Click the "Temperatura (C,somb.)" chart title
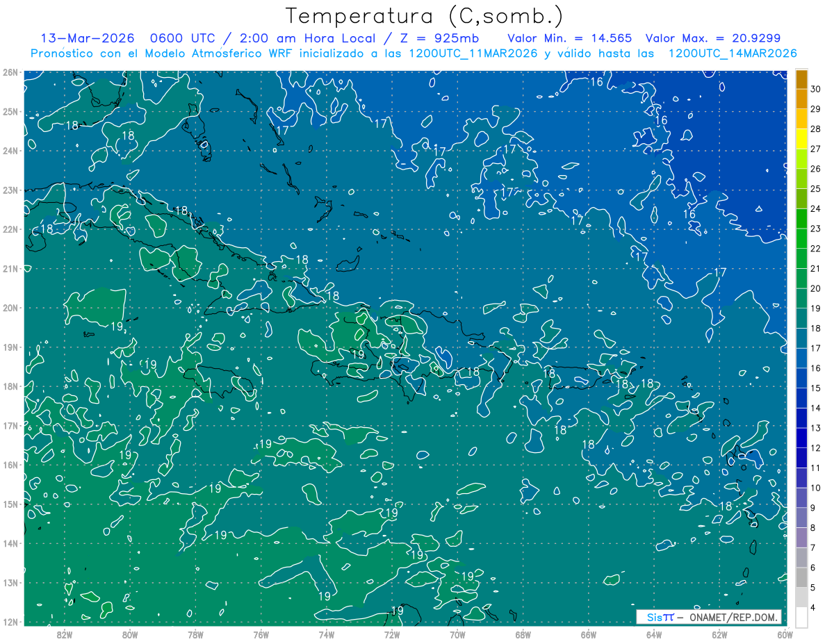The image size is (834, 644). coord(424,16)
